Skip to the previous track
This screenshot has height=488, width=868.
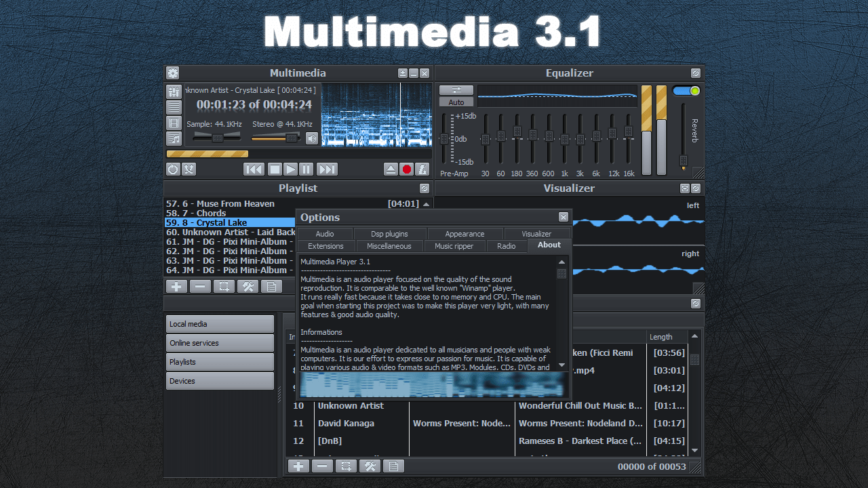coord(254,169)
